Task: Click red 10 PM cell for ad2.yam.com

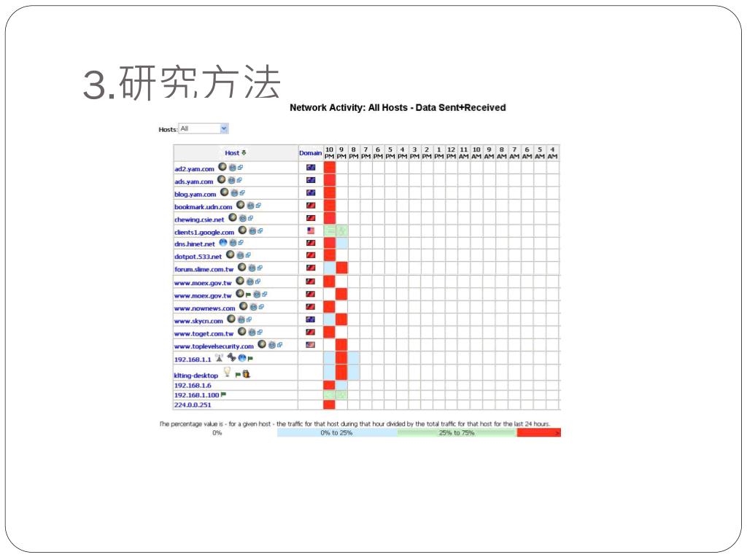Action: click(x=329, y=168)
